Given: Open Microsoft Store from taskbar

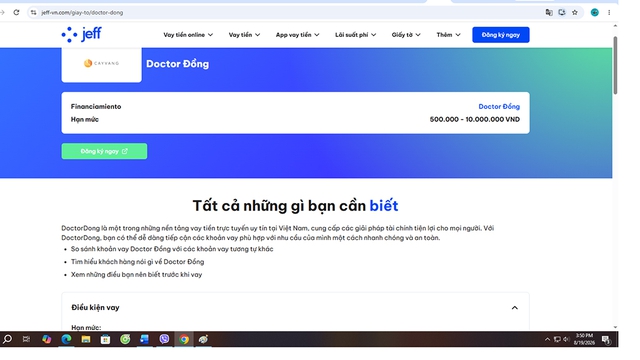Looking at the screenshot, I should pyautogui.click(x=105, y=339).
